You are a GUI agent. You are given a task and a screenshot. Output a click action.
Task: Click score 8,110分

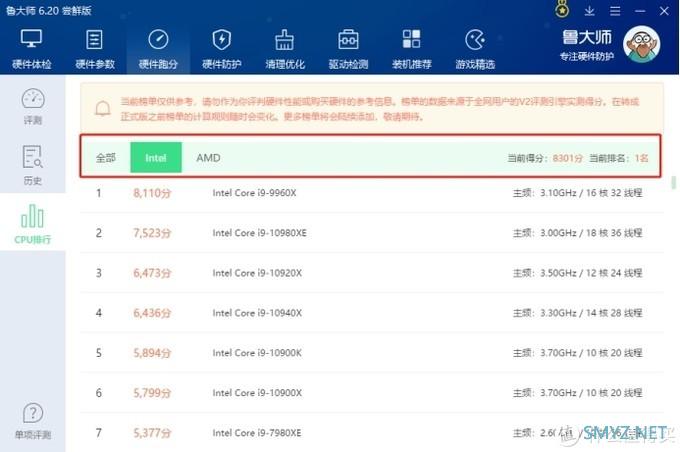(x=152, y=193)
